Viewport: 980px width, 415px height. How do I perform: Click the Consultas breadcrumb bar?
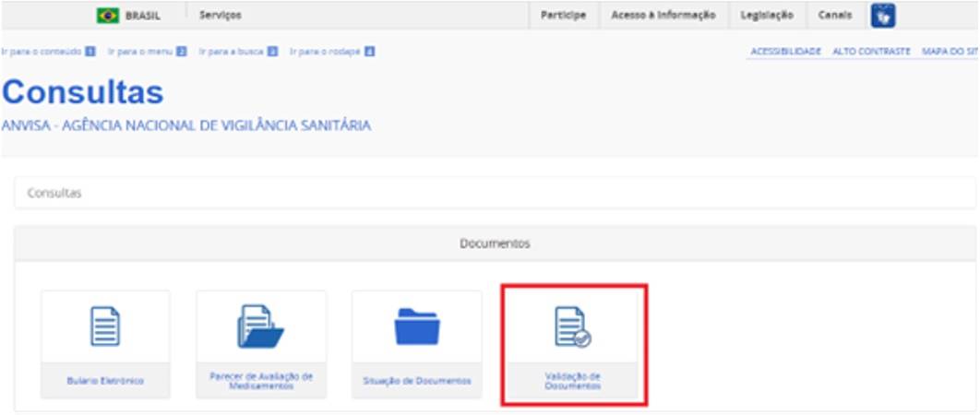pos(495,194)
